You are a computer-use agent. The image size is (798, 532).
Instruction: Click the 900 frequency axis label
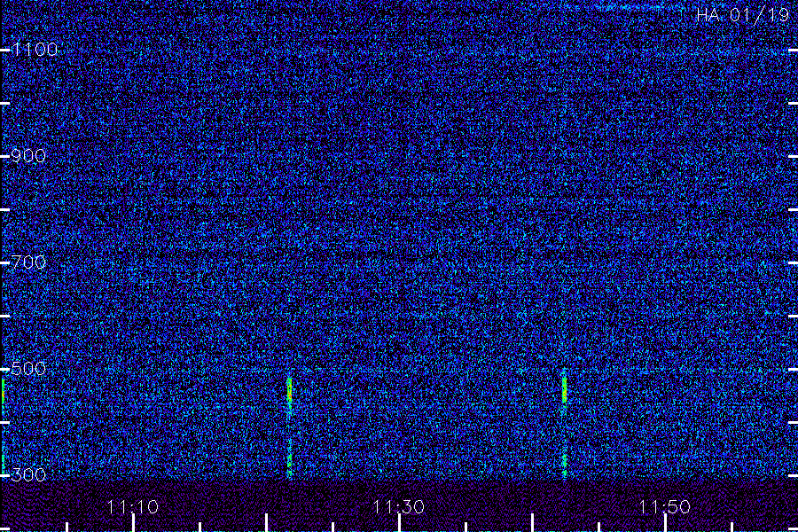[x=29, y=156]
